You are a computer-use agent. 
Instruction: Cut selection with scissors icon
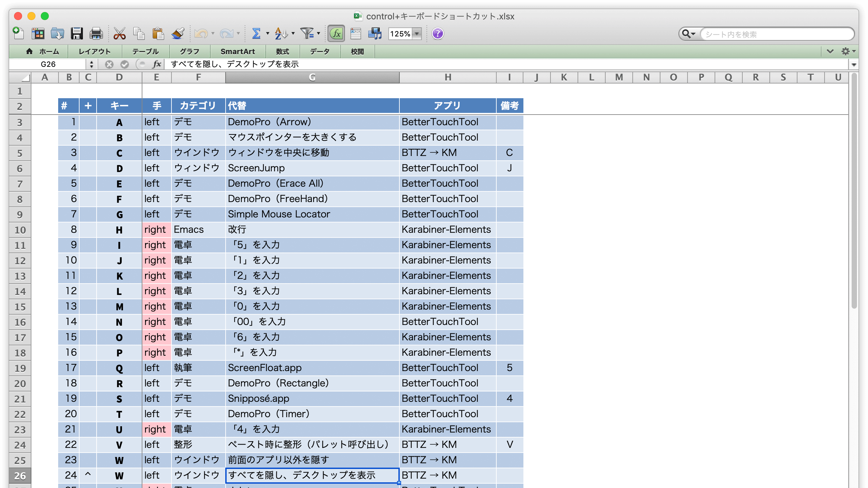click(x=120, y=33)
